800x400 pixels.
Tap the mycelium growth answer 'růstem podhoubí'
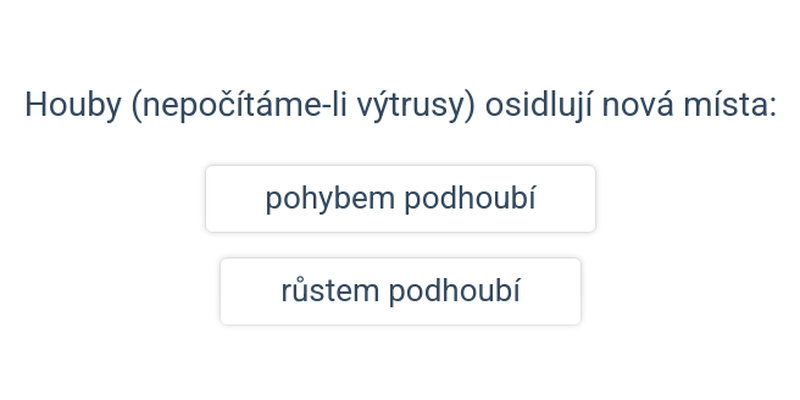[400, 291]
